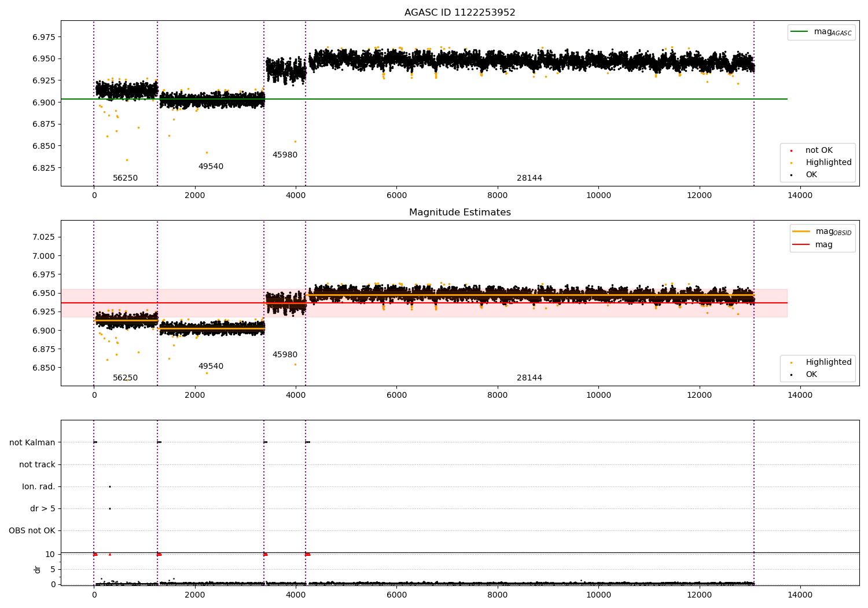868x608 pixels.
Task: Select the 7.000 y-axis tick label
Action: [x=44, y=256]
